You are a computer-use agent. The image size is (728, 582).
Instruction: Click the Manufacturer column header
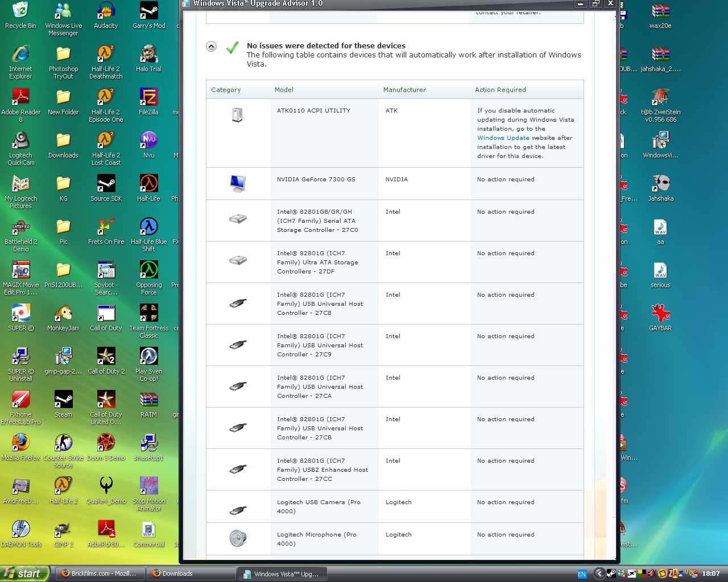(x=404, y=90)
